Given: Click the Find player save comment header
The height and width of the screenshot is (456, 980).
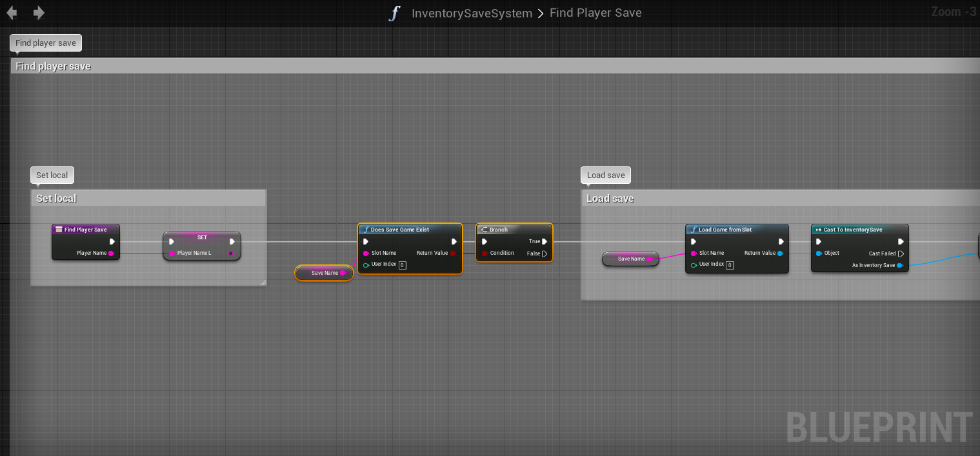Looking at the screenshot, I should (495, 66).
